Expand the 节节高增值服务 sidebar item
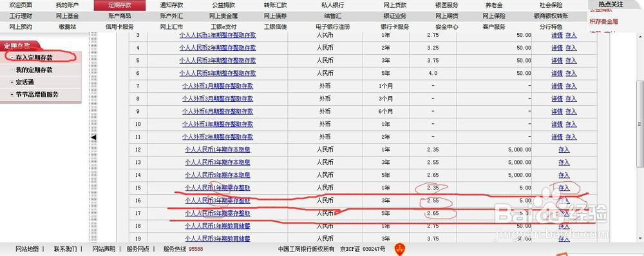 12,95
